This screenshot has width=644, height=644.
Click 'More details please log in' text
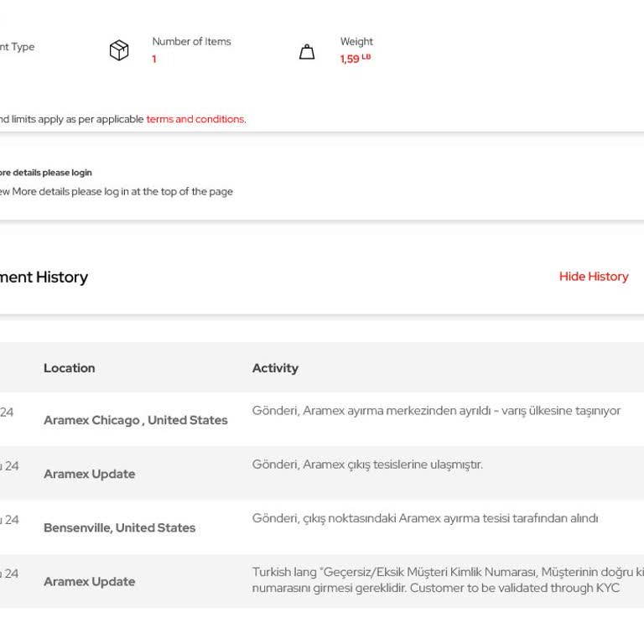click(x=117, y=191)
